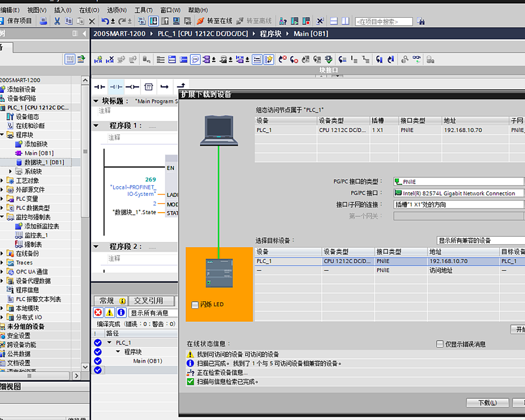
Task: Select the output coil icon
Action: [x=132, y=87]
